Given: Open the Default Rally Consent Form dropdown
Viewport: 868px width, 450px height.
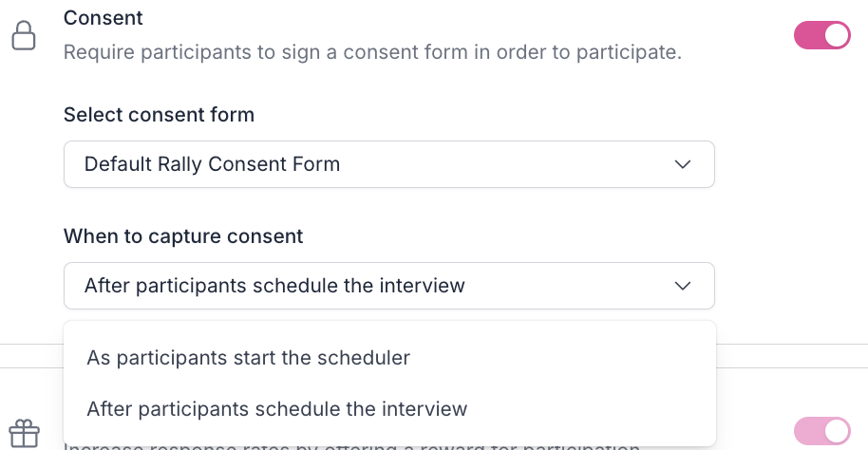Looking at the screenshot, I should pos(388,164).
